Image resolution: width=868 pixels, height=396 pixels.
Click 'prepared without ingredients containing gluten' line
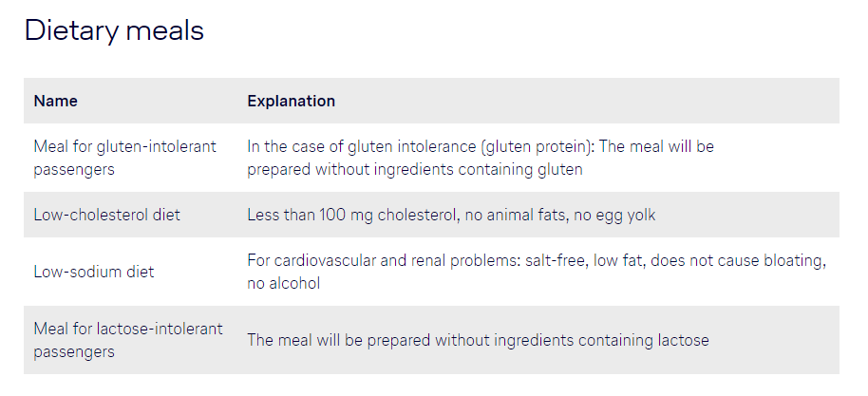click(x=415, y=169)
